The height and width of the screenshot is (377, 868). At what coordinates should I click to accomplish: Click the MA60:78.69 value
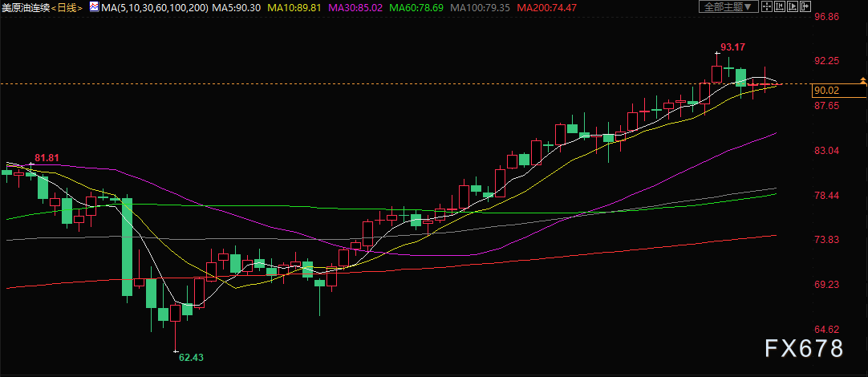click(x=416, y=8)
